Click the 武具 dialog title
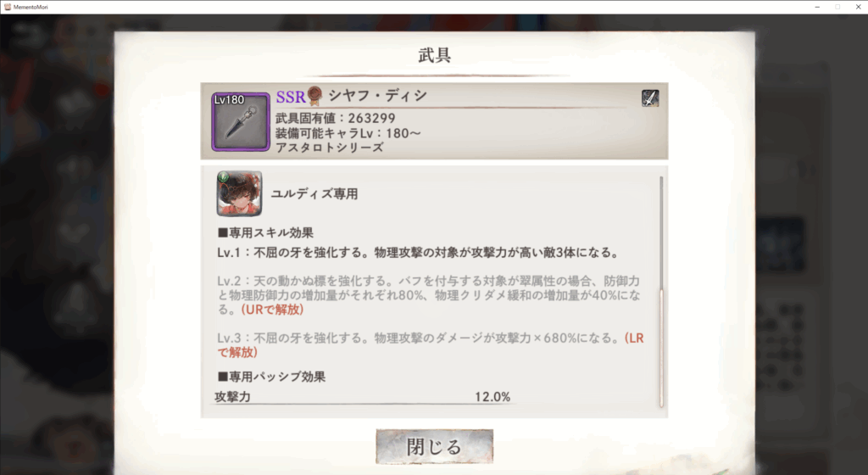This screenshot has height=475, width=868. [x=435, y=55]
